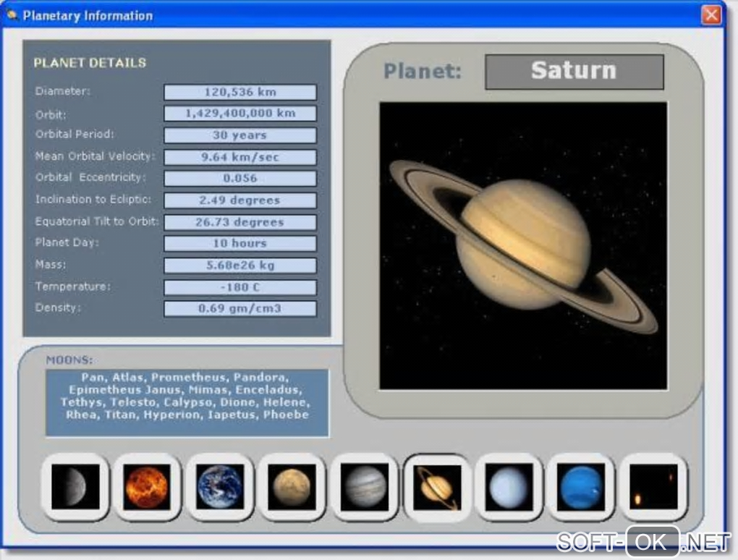
Task: Click the Planet Day: label
Action: [67, 242]
